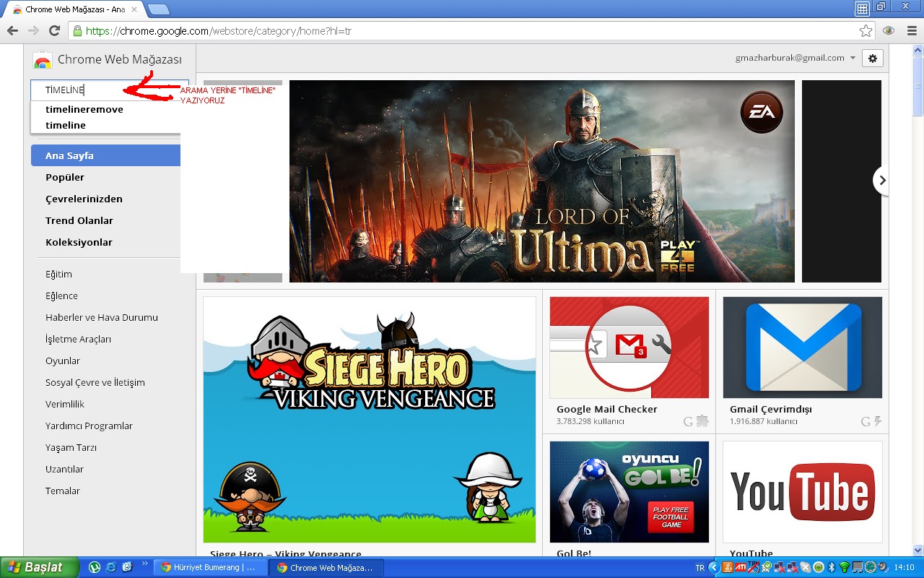Viewport: 924px width, 578px height.
Task: Expand the gmazharburak@gmail.com account dropdown
Action: [x=796, y=58]
